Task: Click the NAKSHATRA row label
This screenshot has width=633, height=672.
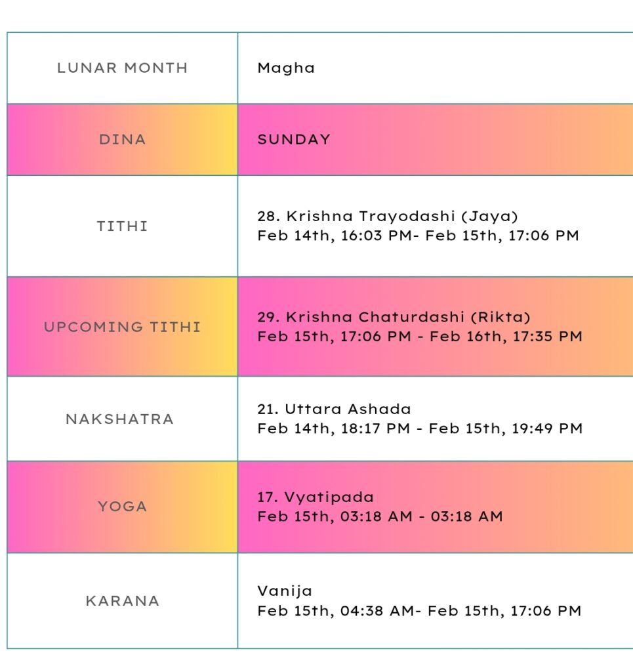Action: pyautogui.click(x=119, y=419)
